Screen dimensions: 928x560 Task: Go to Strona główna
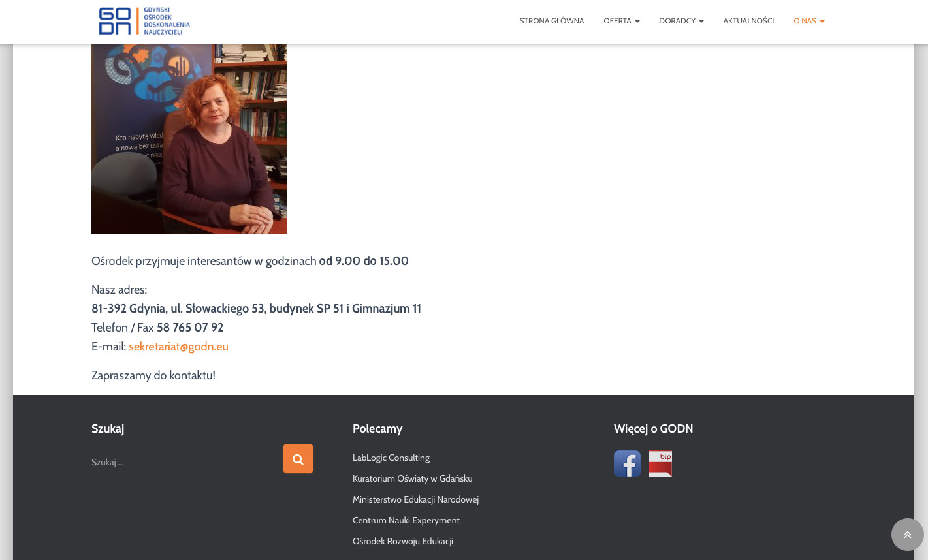pos(552,21)
